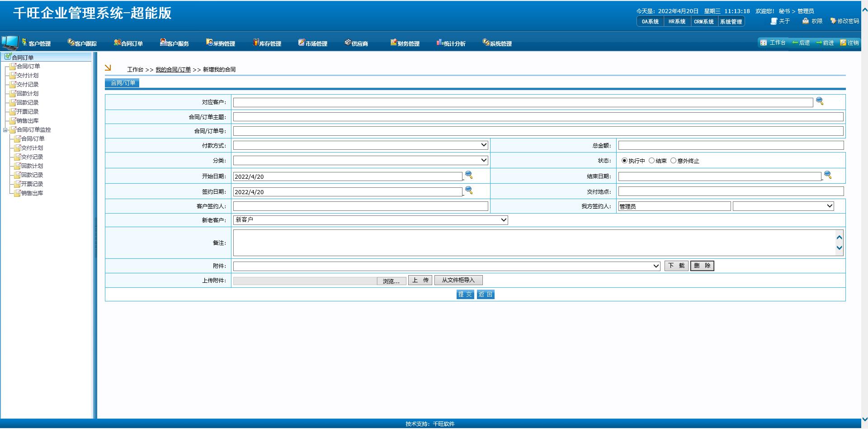This screenshot has width=868, height=429.
Task: Open the end date picker icon
Action: point(827,175)
